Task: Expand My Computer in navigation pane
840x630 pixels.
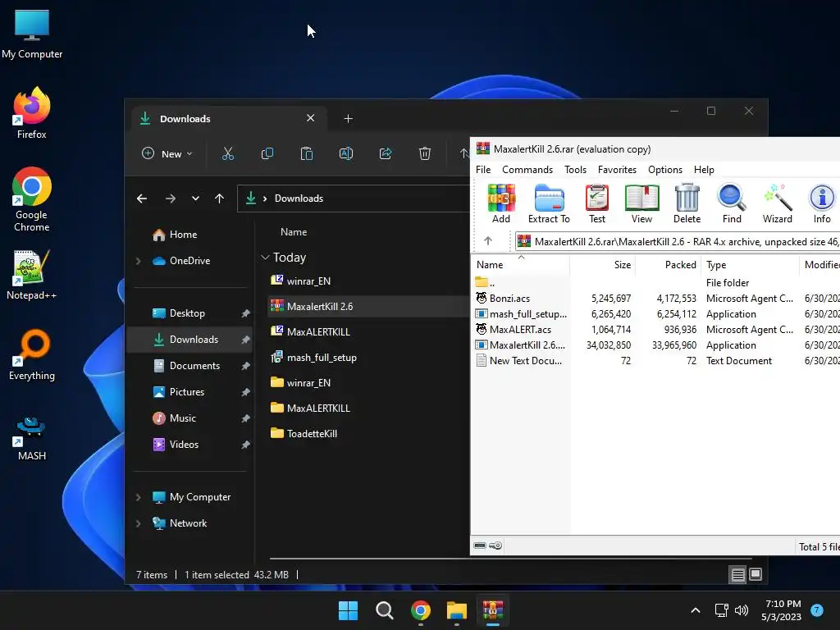Action: click(x=138, y=497)
